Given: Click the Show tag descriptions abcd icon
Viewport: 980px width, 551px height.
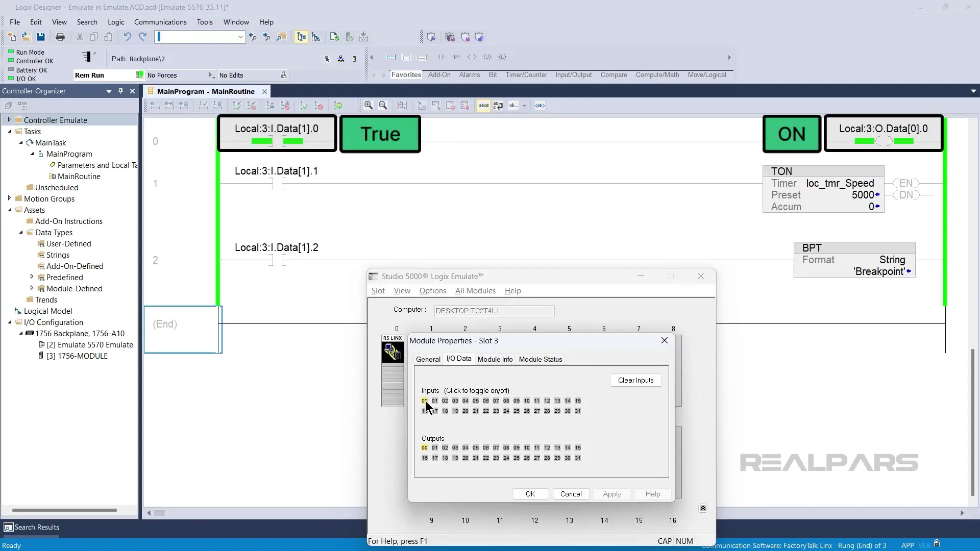Looking at the screenshot, I should click(483, 106).
